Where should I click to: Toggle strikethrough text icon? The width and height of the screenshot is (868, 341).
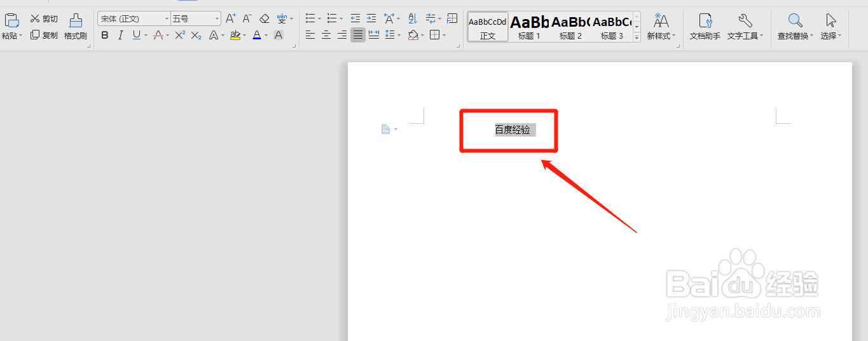coord(158,36)
